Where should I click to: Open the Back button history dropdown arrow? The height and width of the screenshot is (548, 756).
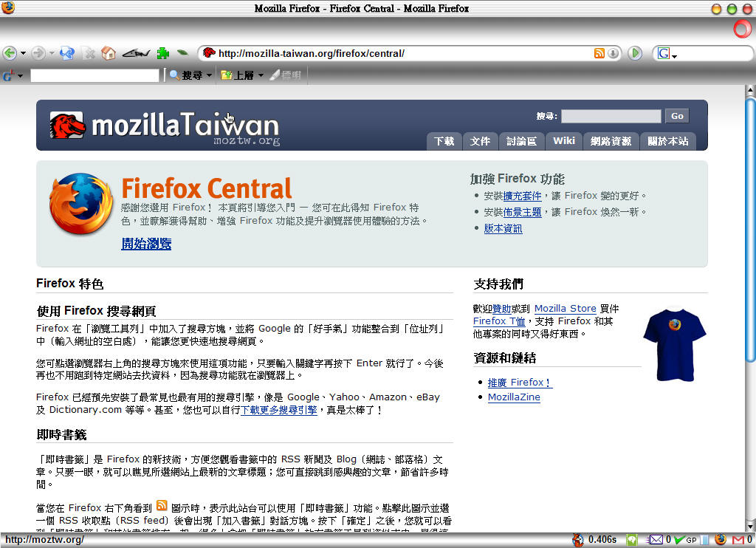click(x=23, y=53)
